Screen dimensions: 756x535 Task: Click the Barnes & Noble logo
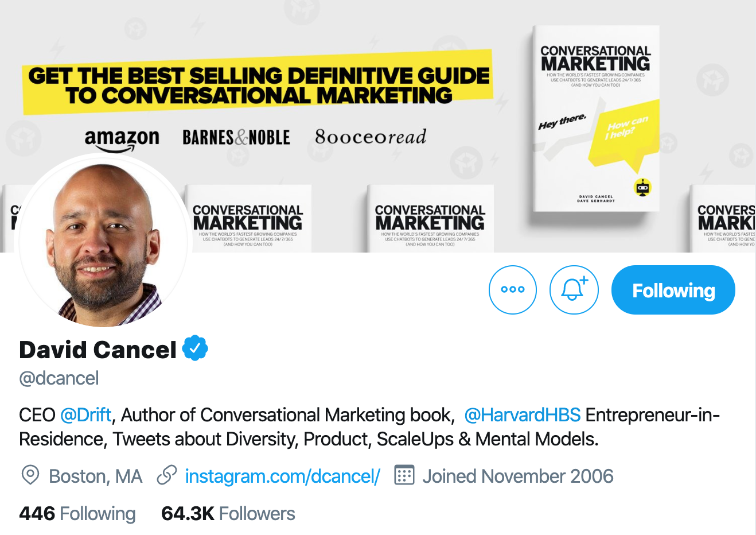pyautogui.click(x=236, y=136)
